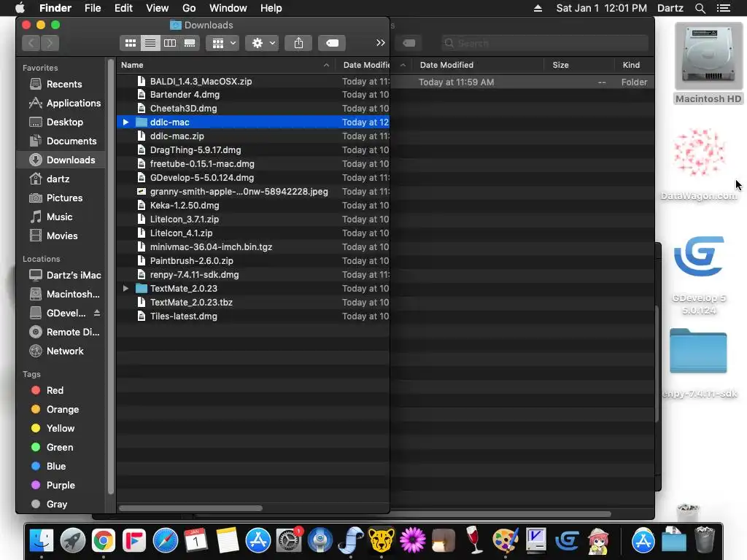The width and height of the screenshot is (747, 560).
Task: Eject the GDevelop disk in sidebar
Action: click(x=97, y=313)
